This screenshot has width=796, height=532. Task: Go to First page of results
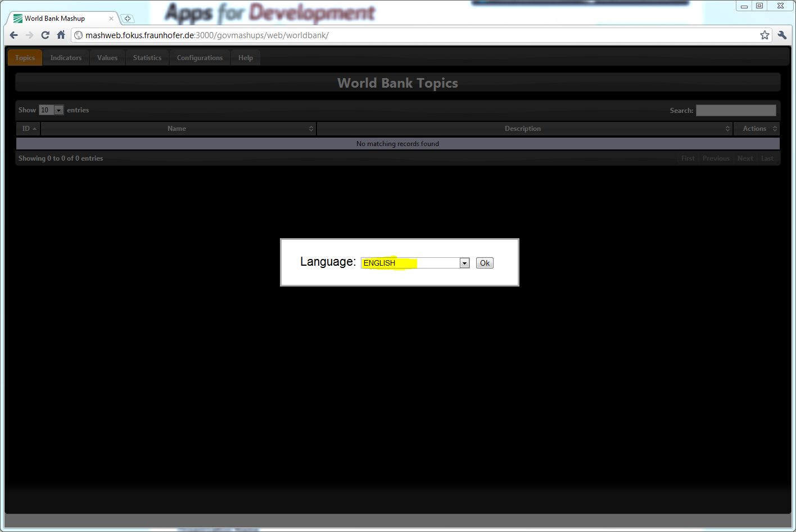pyautogui.click(x=688, y=158)
